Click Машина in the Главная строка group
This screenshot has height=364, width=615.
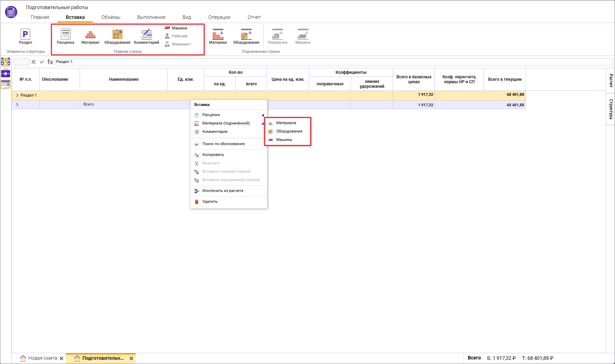pos(176,28)
